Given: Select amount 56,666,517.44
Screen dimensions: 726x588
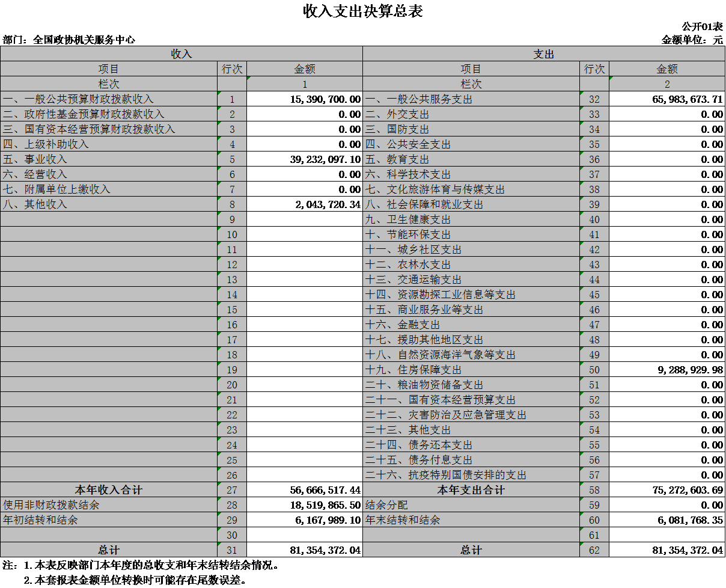Looking at the screenshot, I should click(x=305, y=490).
